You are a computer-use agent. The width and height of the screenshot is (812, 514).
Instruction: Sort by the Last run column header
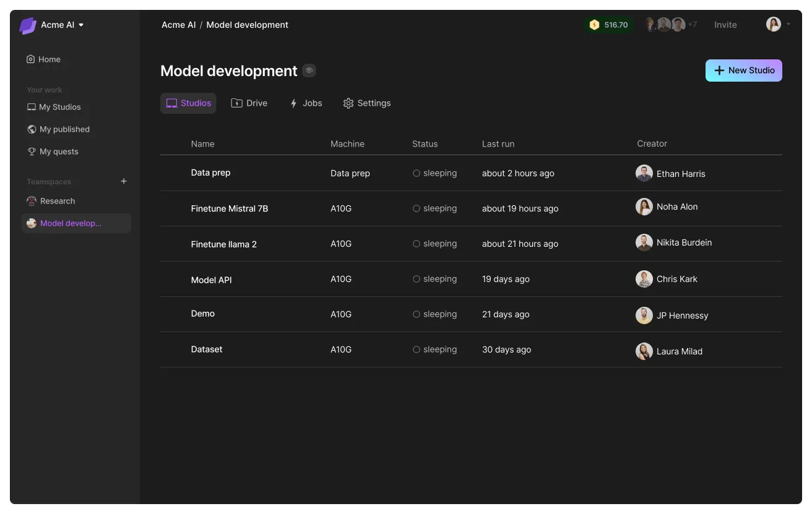(x=498, y=143)
